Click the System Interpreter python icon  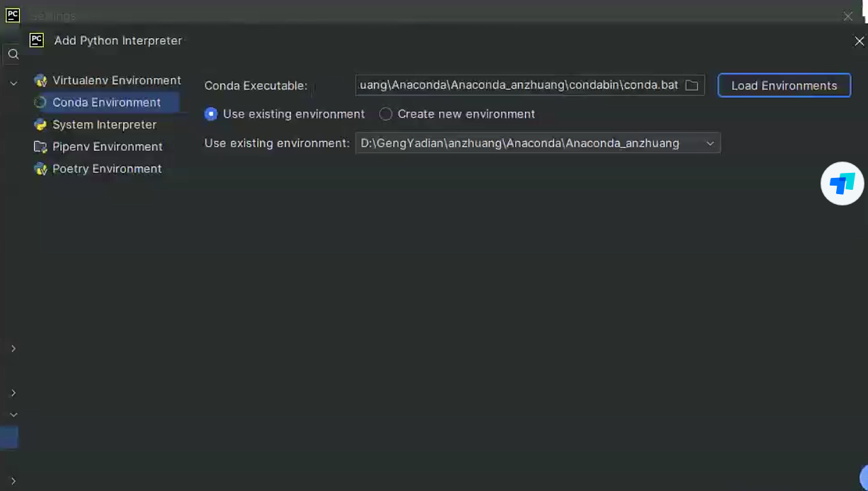[40, 125]
